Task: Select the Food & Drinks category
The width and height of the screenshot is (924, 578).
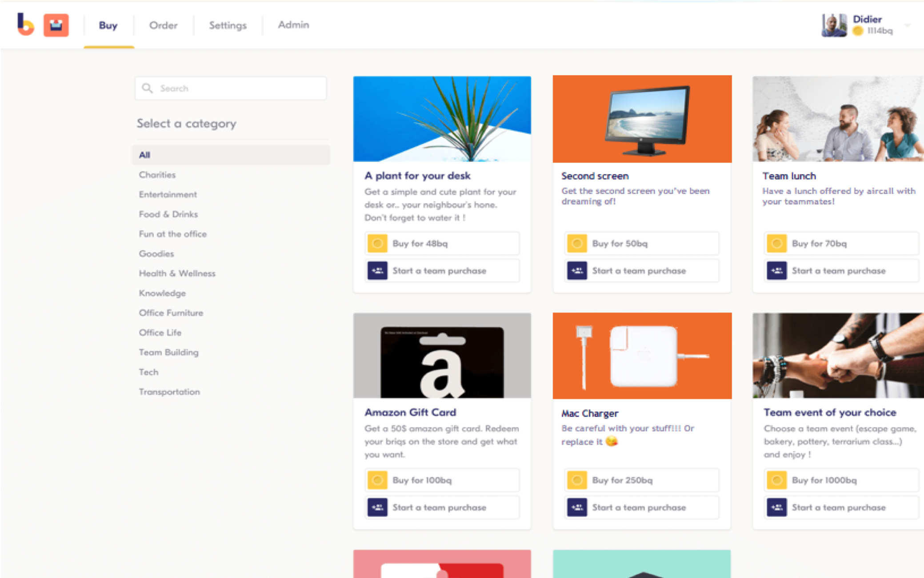Action: point(168,214)
